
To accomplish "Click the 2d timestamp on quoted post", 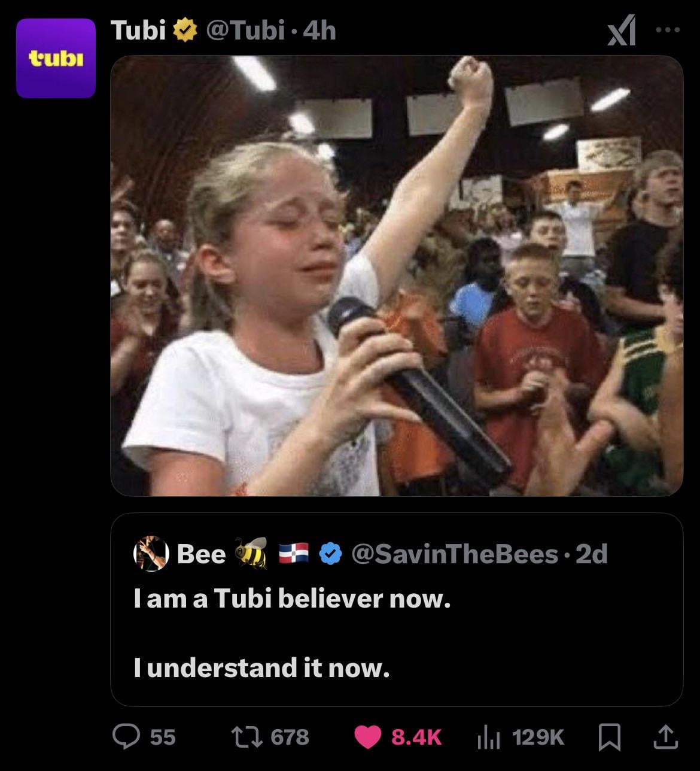I will pyautogui.click(x=591, y=554).
